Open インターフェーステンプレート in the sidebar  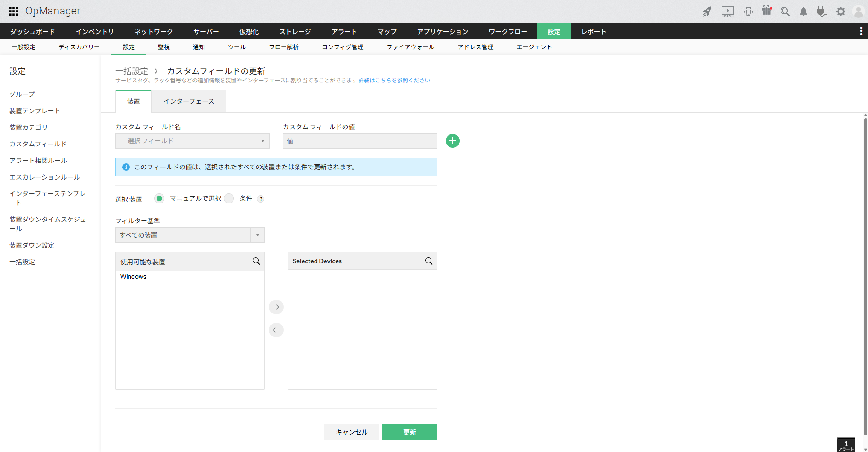(x=47, y=198)
